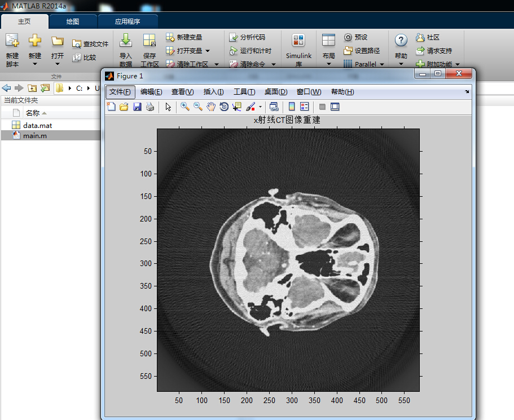514x420 pixels.
Task: Open the View (查看) menu in Figure 1
Action: pos(183,92)
